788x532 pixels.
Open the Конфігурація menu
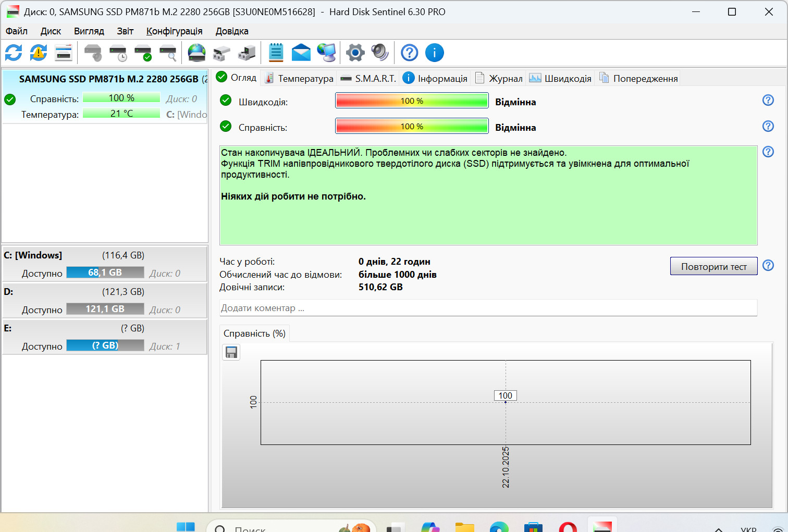[175, 31]
